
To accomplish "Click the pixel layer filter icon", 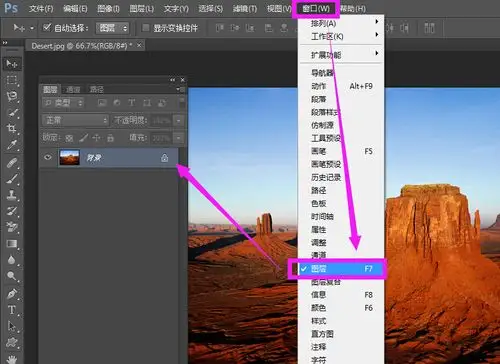I will 102,103.
